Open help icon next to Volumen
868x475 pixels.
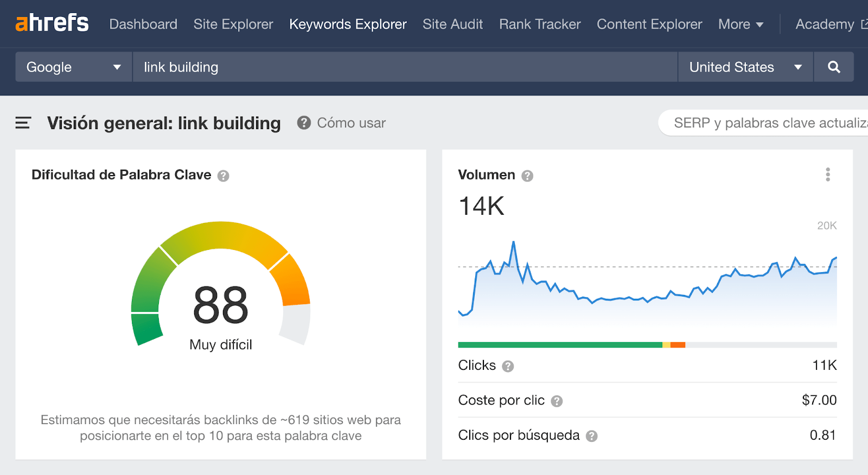(527, 176)
